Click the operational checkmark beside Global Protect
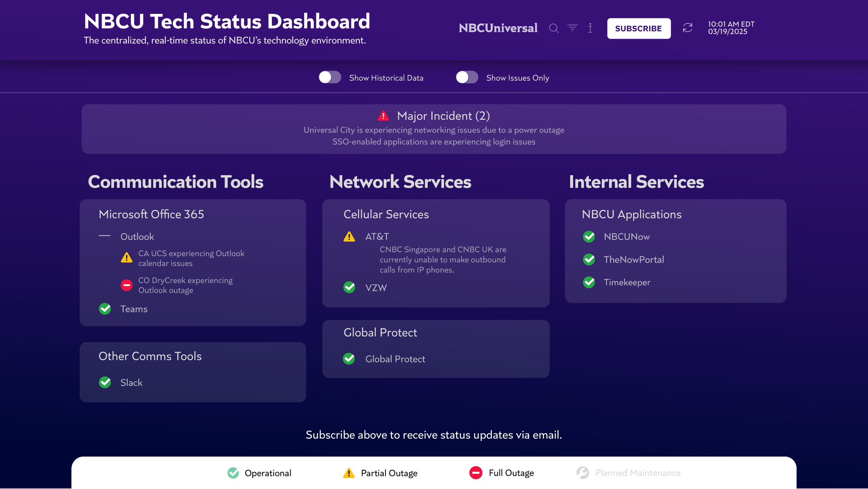 pyautogui.click(x=349, y=359)
